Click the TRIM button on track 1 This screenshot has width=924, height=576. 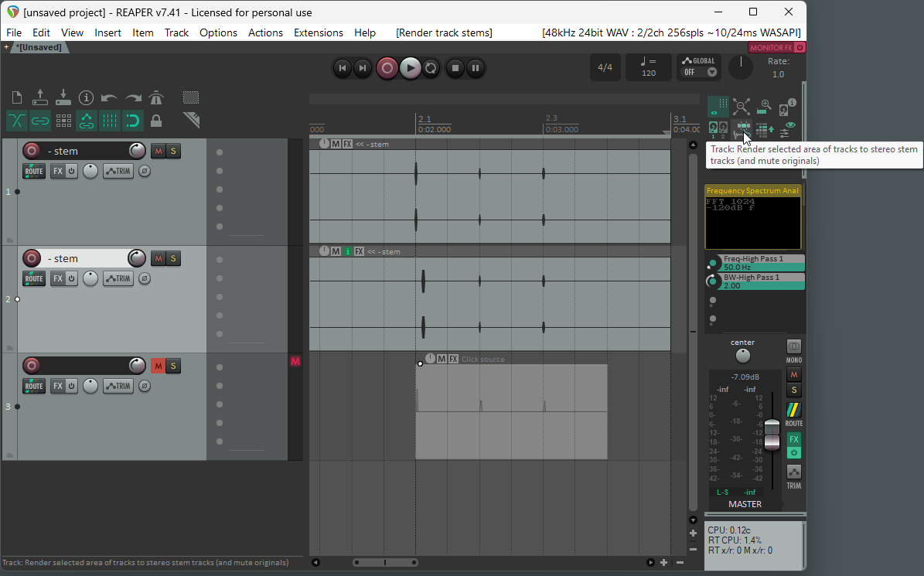tap(119, 171)
